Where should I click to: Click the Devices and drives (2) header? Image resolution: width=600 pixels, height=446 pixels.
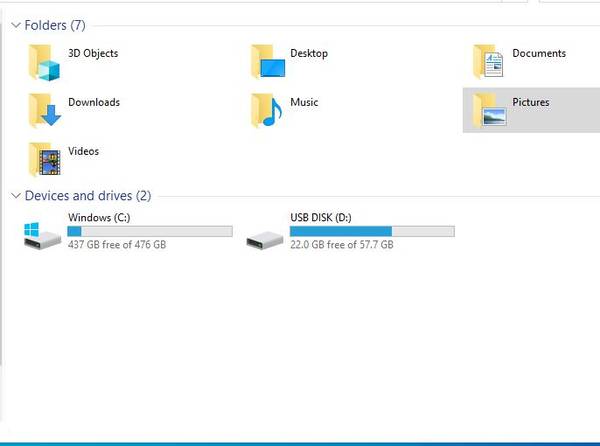click(x=88, y=195)
